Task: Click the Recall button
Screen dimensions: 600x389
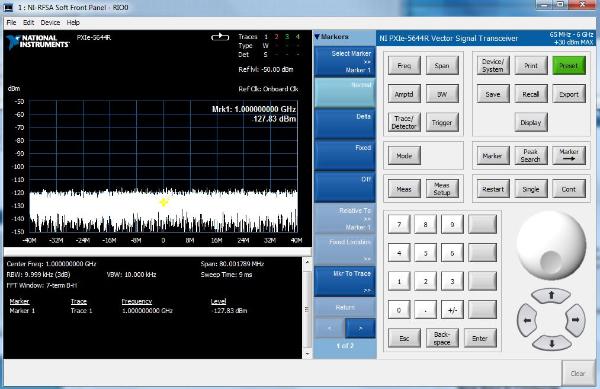Action: (531, 94)
